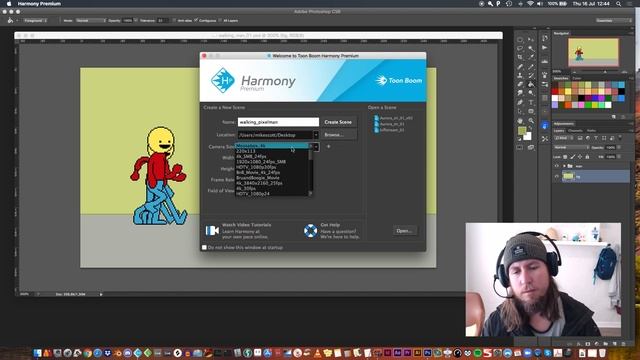Open the workspace switcher dropdown in Photoshop
Image resolution: width=640 pixels, height=360 pixels.
click(613, 20)
